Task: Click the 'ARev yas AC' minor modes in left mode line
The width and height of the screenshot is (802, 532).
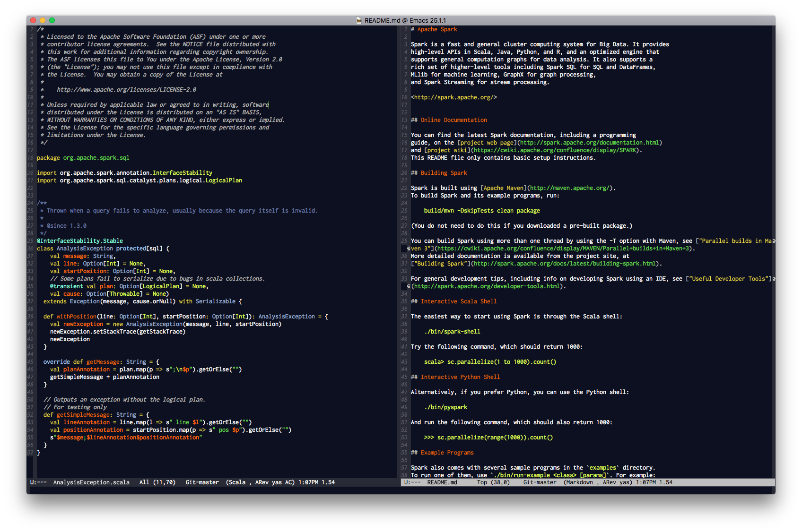Action: (x=275, y=482)
